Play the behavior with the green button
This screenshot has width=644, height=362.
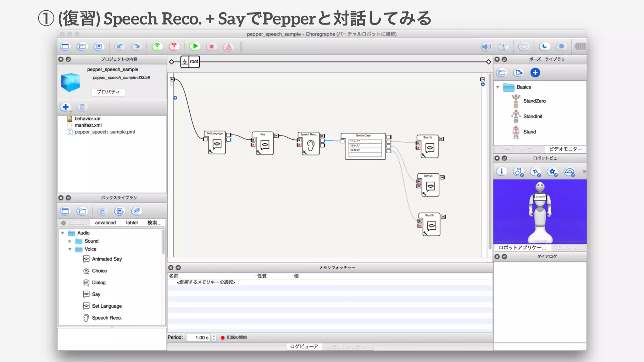pos(195,47)
